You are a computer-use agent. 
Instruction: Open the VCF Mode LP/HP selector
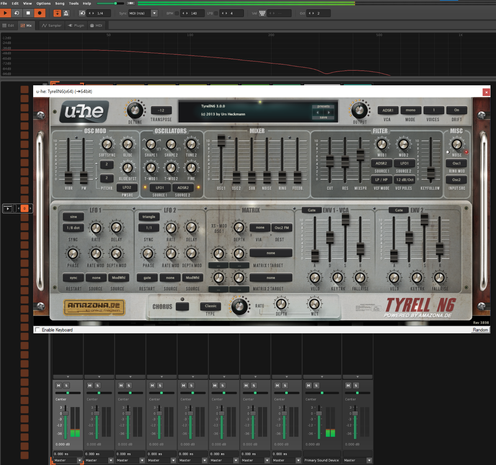[381, 180]
